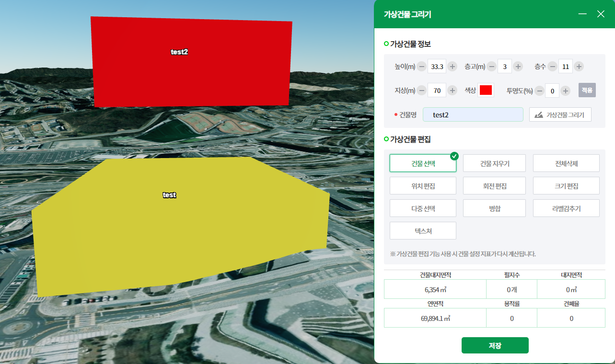This screenshot has height=364, width=615.
Task: Decrease the 지상(m) ground value
Action: [x=421, y=90]
